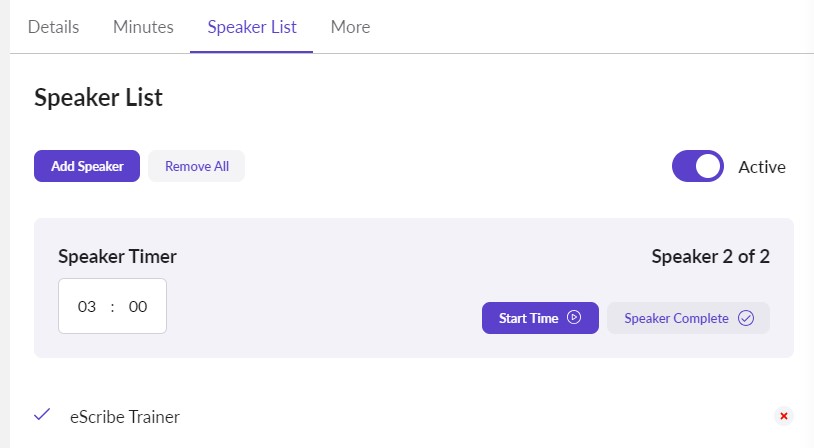Select the eScribe Trainer speaker entry
814x448 pixels.
[x=125, y=417]
